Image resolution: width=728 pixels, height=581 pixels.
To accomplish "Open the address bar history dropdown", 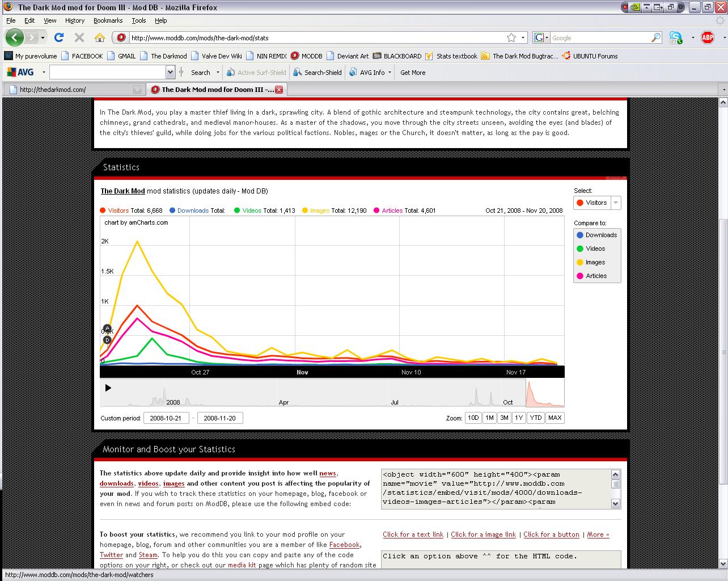I will tap(523, 38).
